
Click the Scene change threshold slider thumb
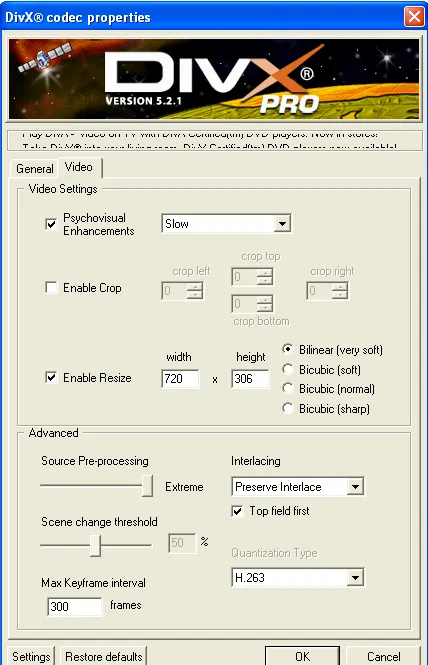coord(95,545)
